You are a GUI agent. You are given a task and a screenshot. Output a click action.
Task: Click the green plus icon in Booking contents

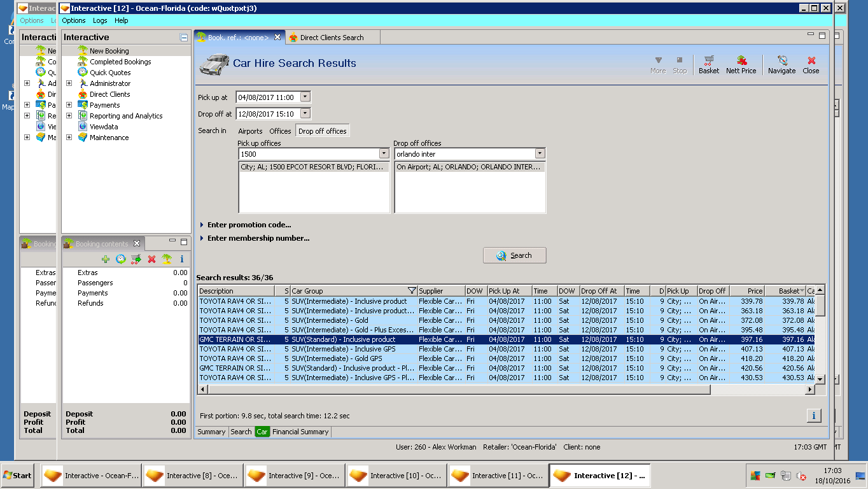click(106, 259)
